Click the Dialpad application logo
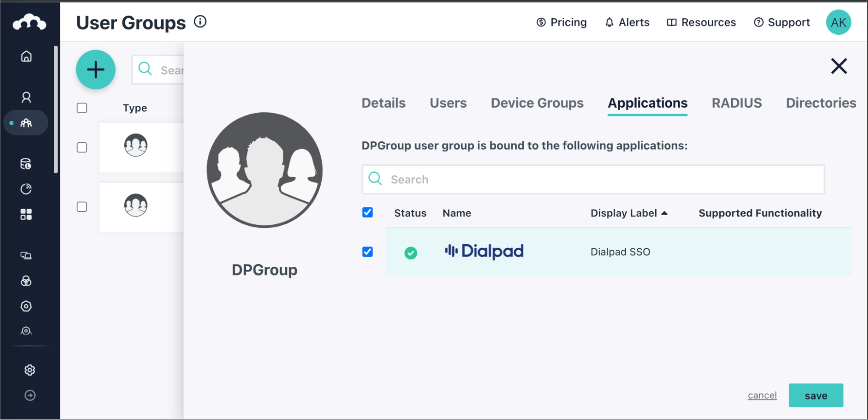The image size is (868, 420). pyautogui.click(x=484, y=251)
